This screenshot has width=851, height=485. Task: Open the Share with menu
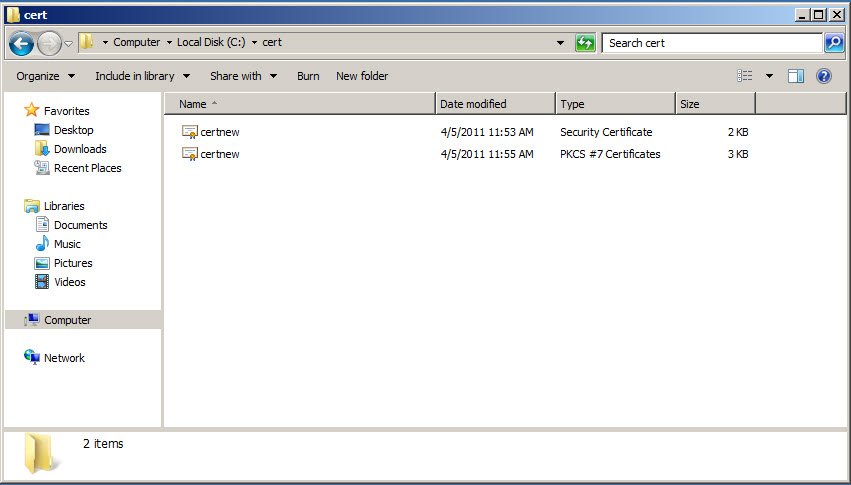(x=244, y=76)
